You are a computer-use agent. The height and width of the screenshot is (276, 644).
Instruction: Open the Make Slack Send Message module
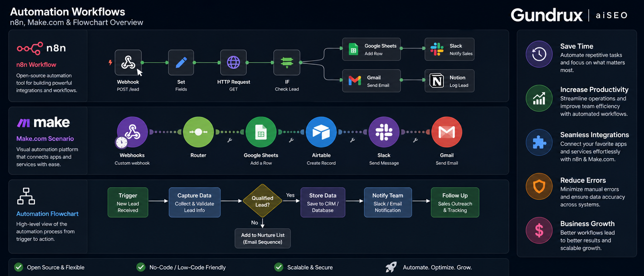tap(384, 132)
